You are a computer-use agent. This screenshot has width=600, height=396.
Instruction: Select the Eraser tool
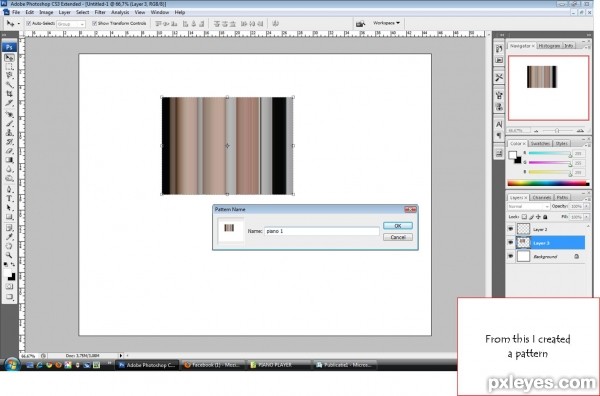(9, 151)
